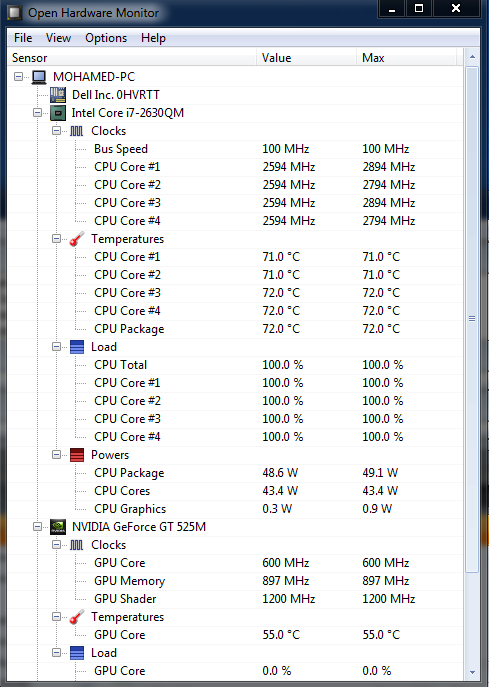
Task: Click the CPU Clocks waveform icon
Action: pyautogui.click(x=77, y=131)
